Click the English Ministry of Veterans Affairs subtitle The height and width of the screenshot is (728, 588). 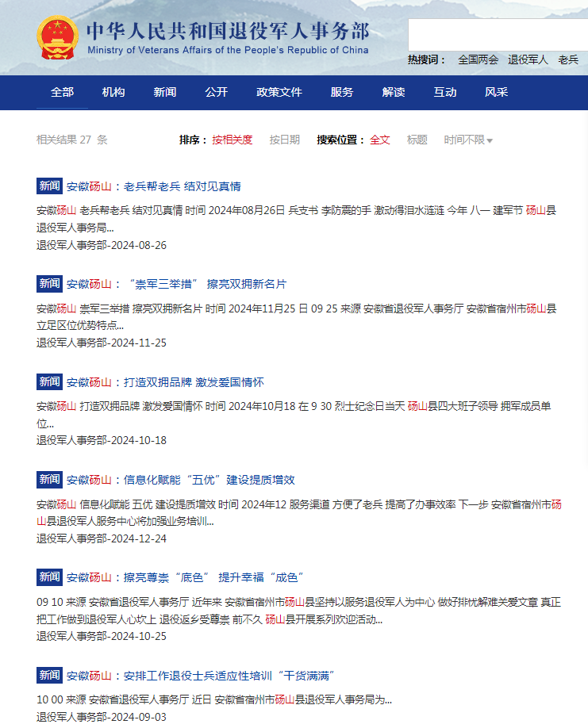[x=228, y=50]
